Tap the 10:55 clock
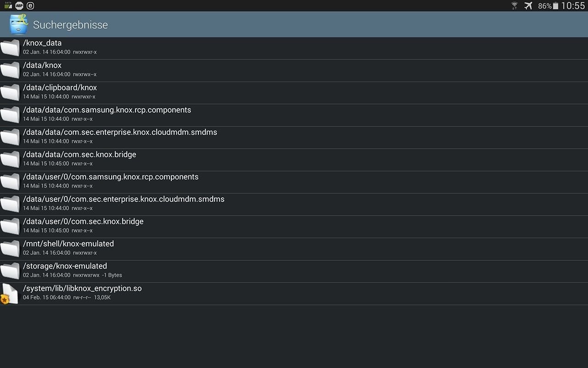588x368 pixels. pos(573,6)
